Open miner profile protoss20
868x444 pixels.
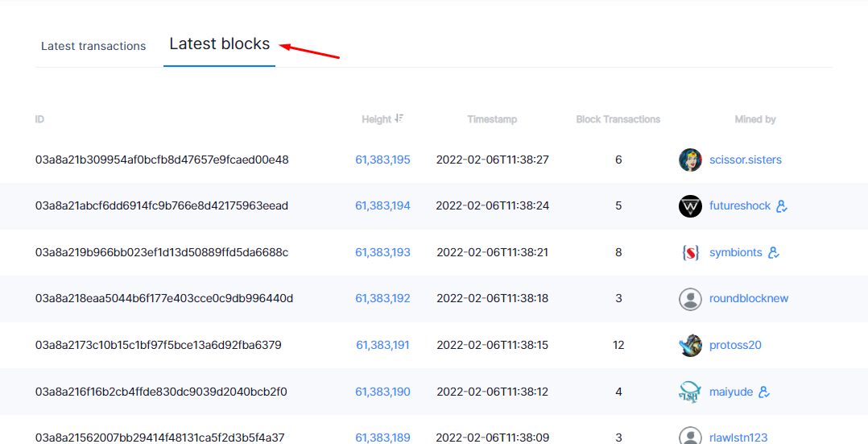pos(735,345)
